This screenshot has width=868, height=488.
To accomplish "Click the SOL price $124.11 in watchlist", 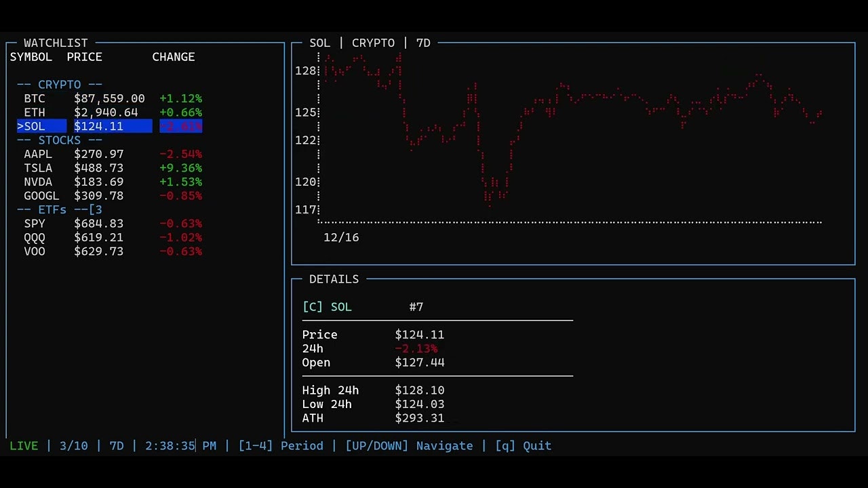I will coord(99,126).
